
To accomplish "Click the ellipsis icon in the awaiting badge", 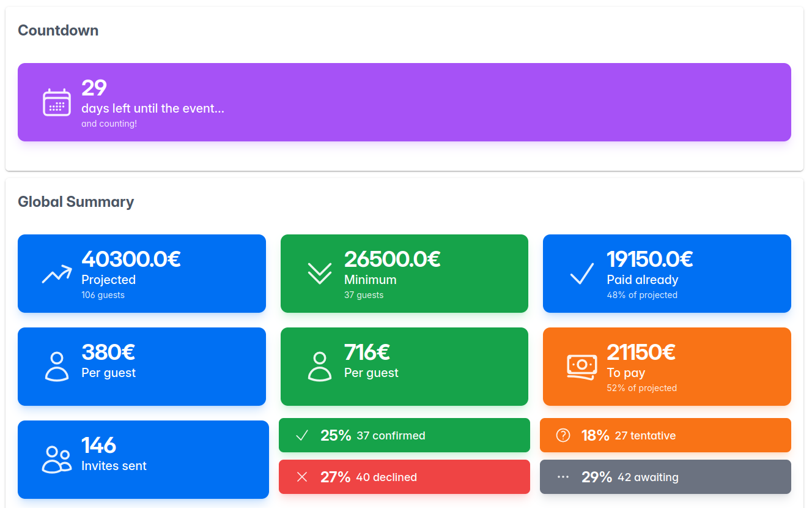I will [562, 476].
